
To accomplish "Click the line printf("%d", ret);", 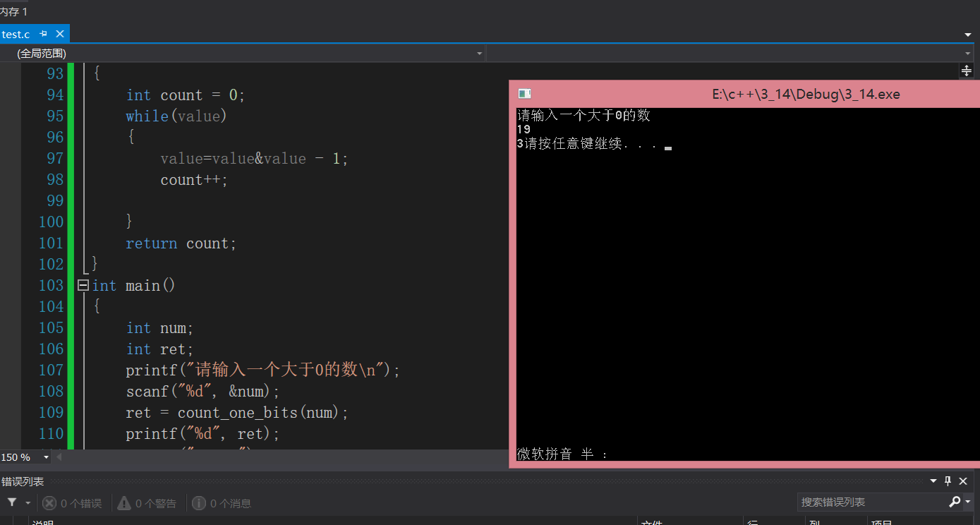I will 203,433.
